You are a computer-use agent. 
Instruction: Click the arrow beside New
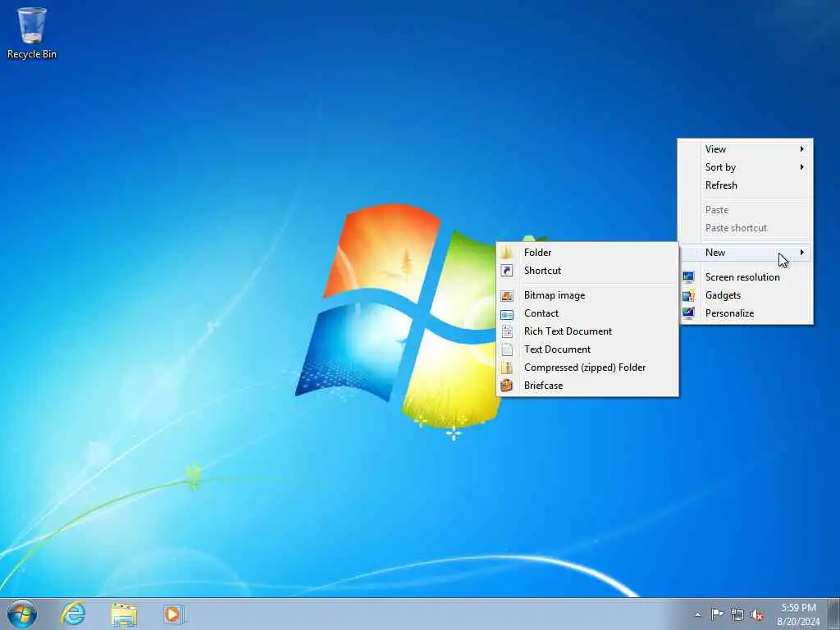[x=802, y=253]
